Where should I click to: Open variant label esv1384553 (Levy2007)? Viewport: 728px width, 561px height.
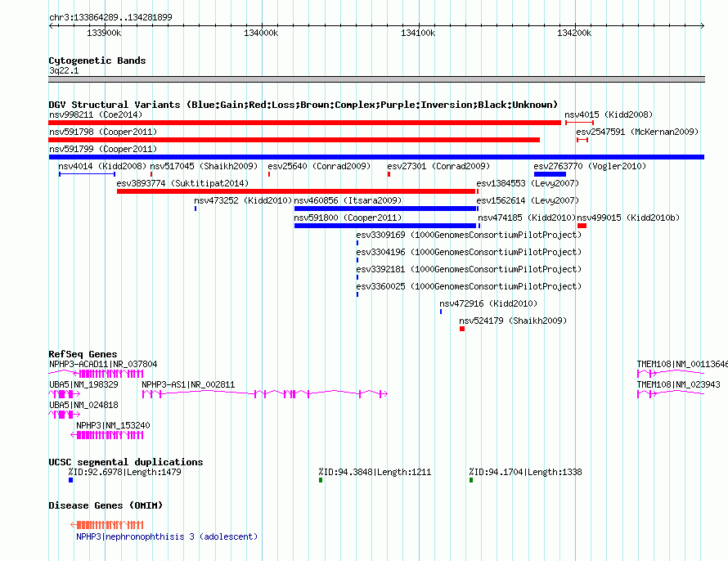(x=528, y=183)
